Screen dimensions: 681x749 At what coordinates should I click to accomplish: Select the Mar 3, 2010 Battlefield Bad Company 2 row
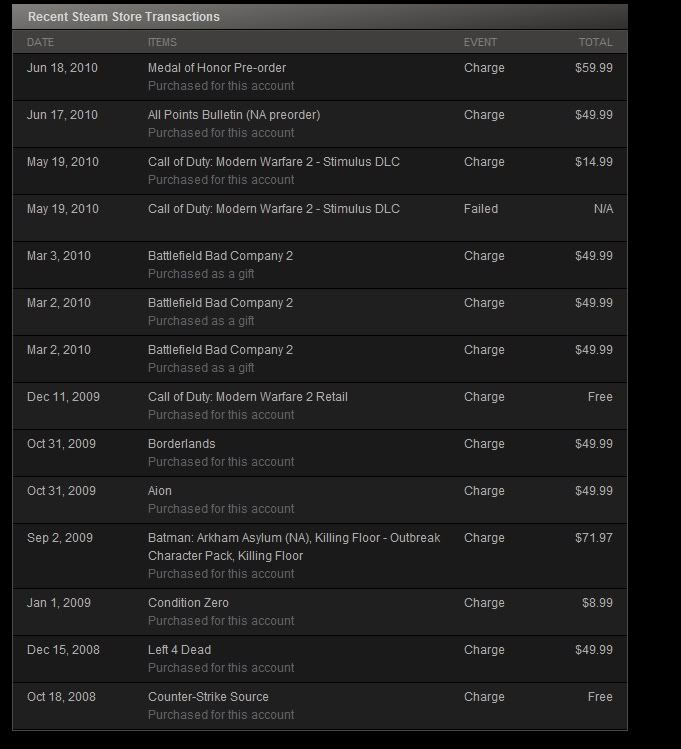[320, 265]
